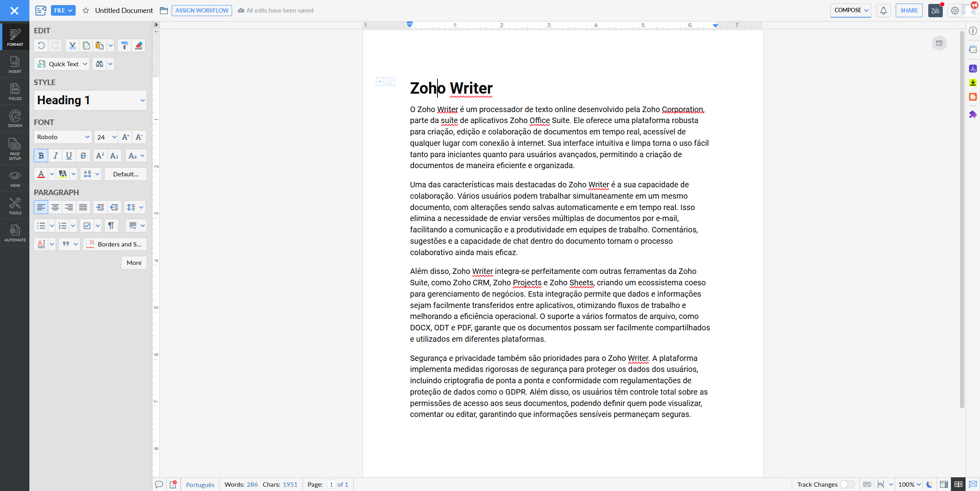Select the Format Painter tool

tap(125, 45)
